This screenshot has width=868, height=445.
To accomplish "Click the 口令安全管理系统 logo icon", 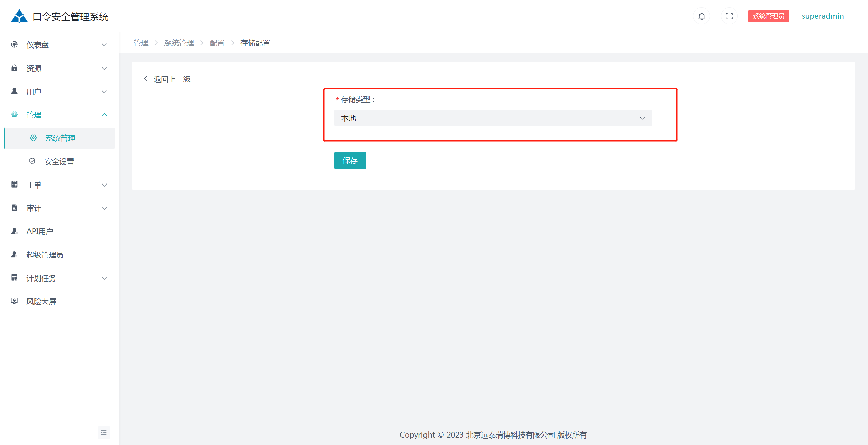I will coord(19,16).
